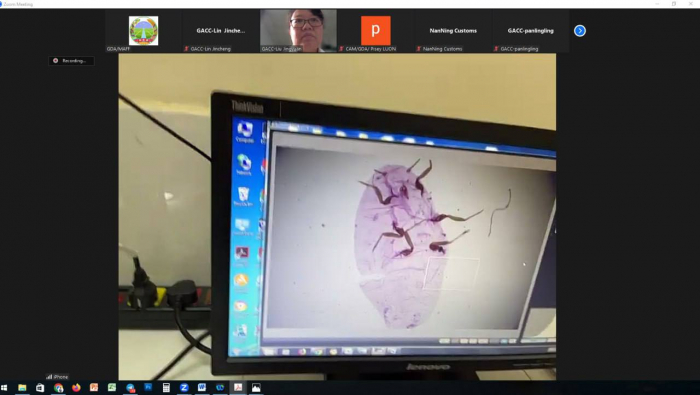
Task: Open PowerPoint from taskbar
Action: click(x=94, y=388)
